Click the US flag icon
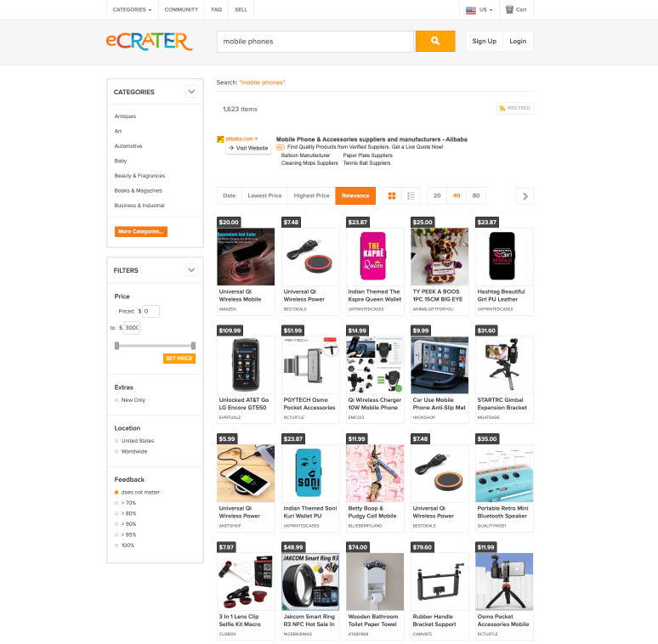The width and height of the screenshot is (658, 644). click(x=471, y=9)
